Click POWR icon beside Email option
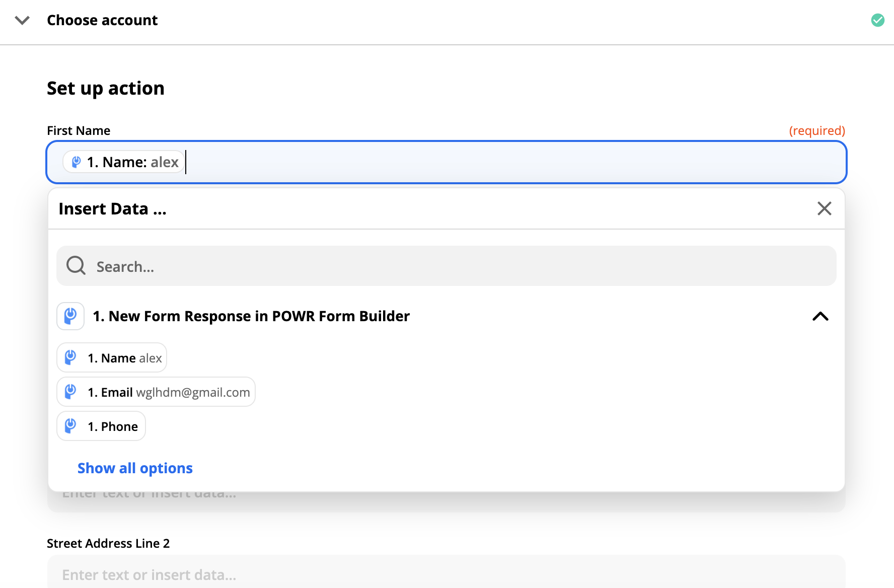 [70, 392]
